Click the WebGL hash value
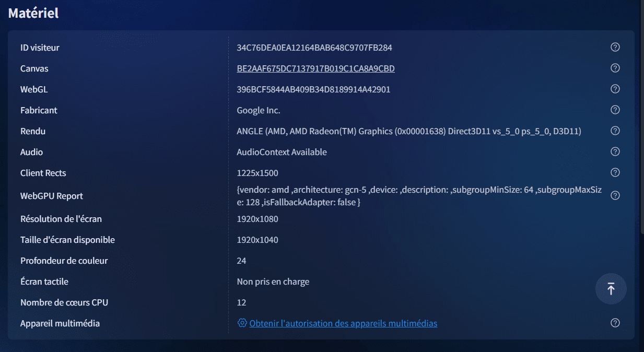The width and height of the screenshot is (644, 352). tap(313, 89)
